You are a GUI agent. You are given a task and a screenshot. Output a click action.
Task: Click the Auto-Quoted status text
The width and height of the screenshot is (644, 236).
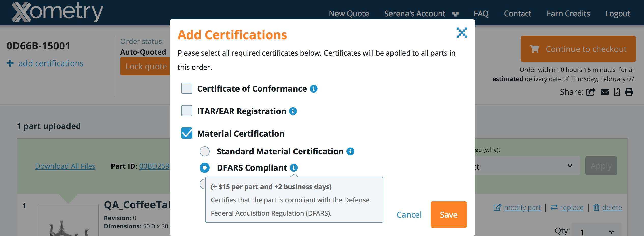[x=143, y=52]
